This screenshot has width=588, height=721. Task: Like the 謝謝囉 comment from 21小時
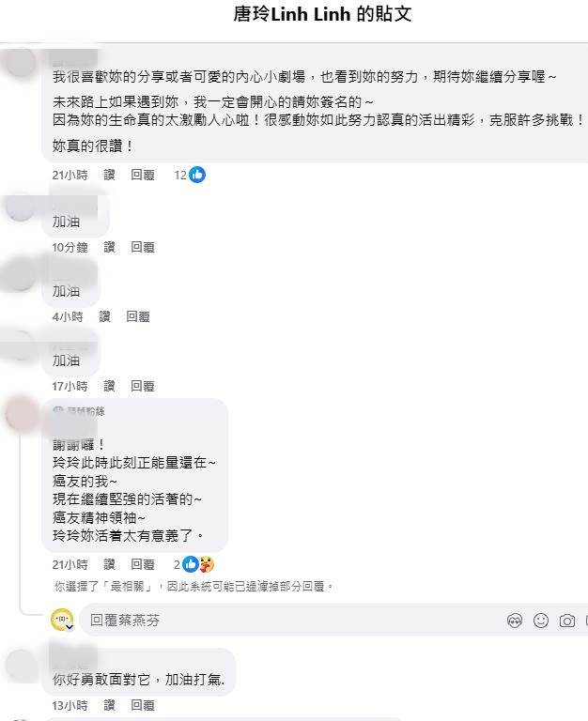click(x=109, y=564)
